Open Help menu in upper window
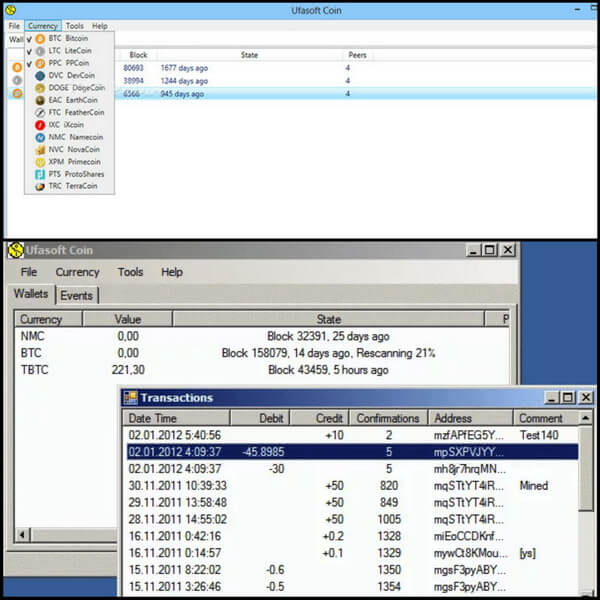 (99, 26)
